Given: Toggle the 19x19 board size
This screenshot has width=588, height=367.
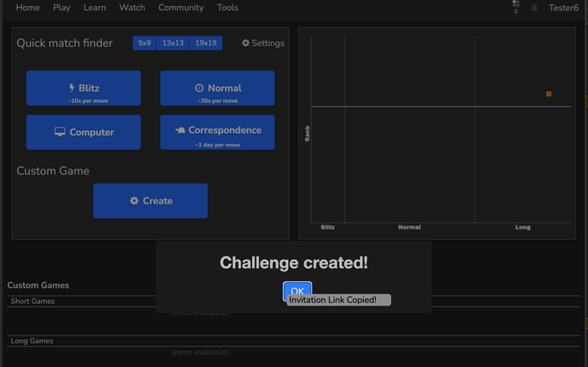Looking at the screenshot, I should pos(206,43).
